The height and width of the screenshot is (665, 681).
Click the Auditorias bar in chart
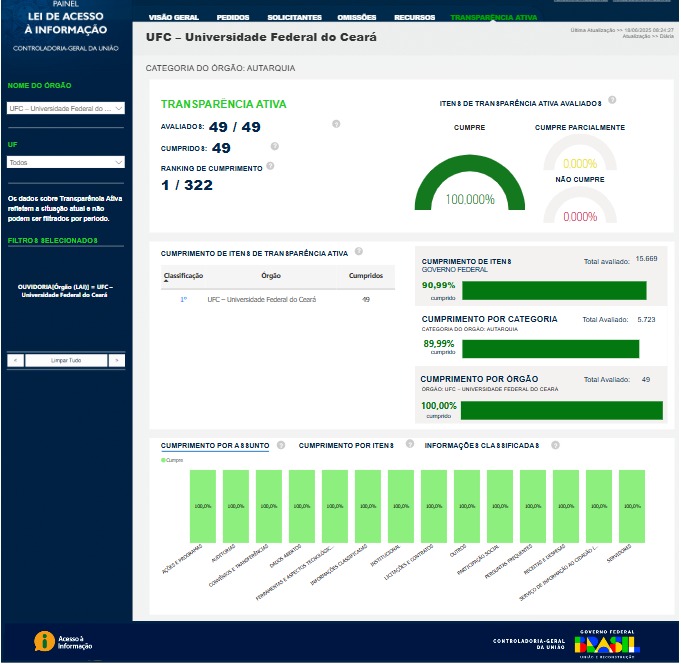[236, 506]
